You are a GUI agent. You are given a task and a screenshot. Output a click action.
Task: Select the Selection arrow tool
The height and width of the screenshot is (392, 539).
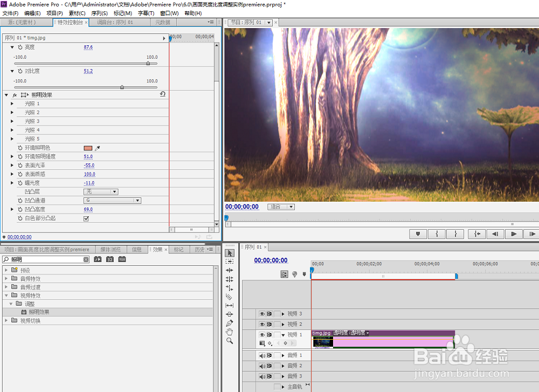click(230, 253)
